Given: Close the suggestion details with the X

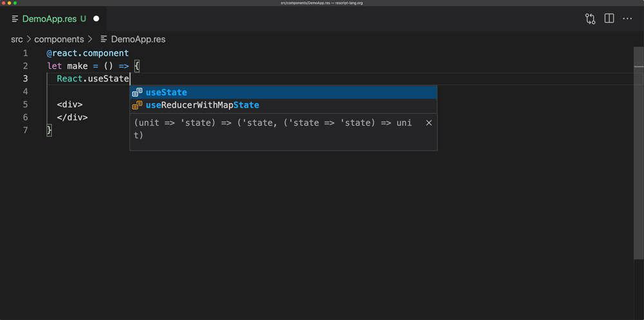Looking at the screenshot, I should [x=429, y=122].
